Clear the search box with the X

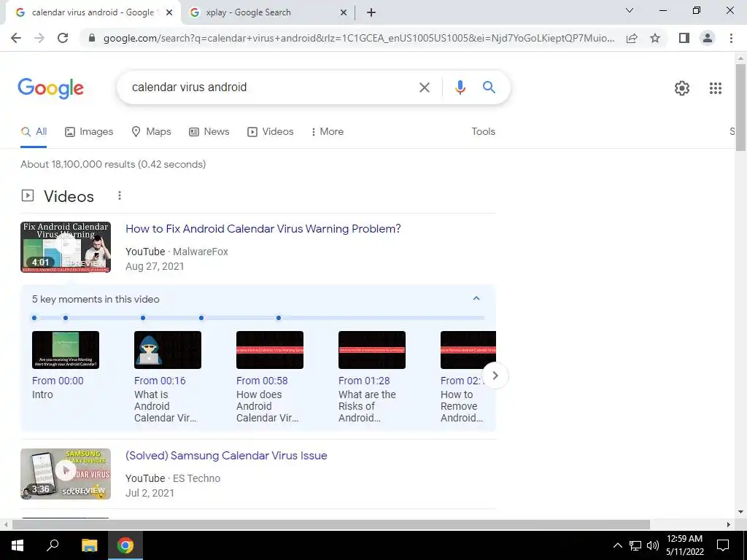(424, 87)
